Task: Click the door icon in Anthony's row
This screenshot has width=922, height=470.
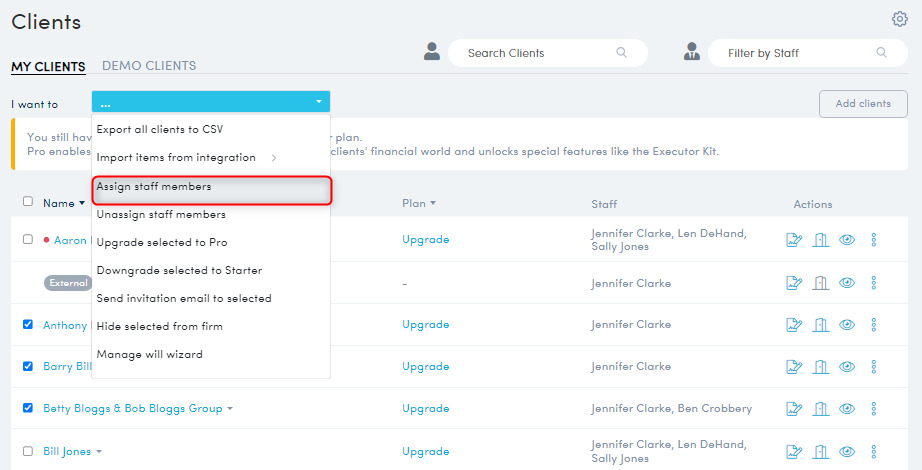Action: (x=821, y=325)
